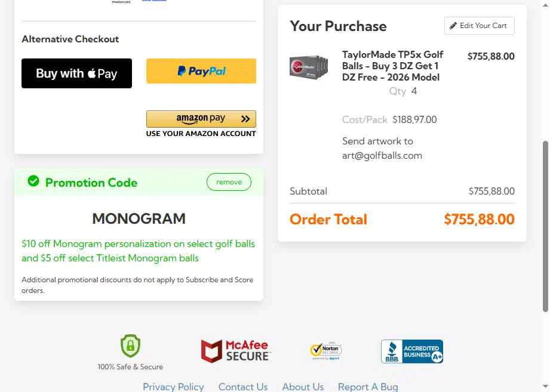The height and width of the screenshot is (392, 550).
Task: Click the 100% Safe & Secure lock badge
Action: 130,346
